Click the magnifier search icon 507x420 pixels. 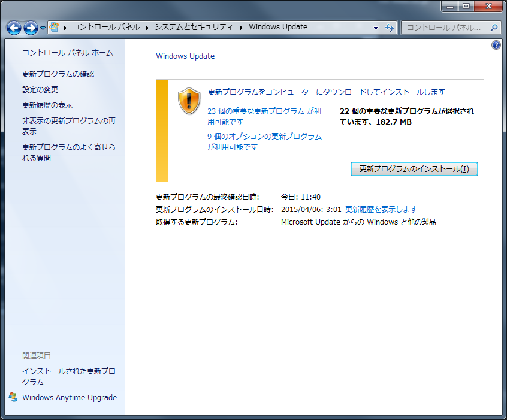tap(494, 28)
